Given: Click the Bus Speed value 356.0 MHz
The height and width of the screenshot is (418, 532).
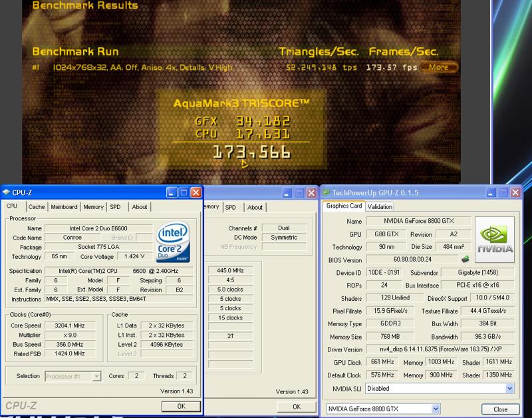Looking at the screenshot, I should click(70, 344).
